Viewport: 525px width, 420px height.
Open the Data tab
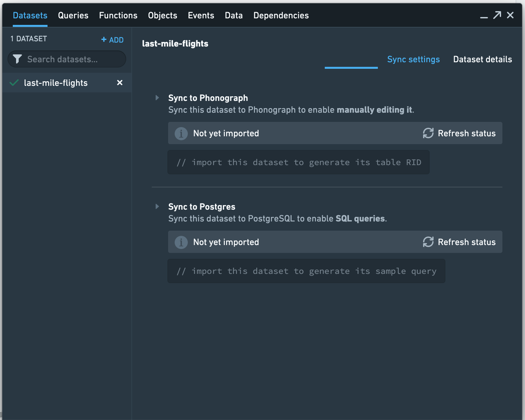coord(234,15)
